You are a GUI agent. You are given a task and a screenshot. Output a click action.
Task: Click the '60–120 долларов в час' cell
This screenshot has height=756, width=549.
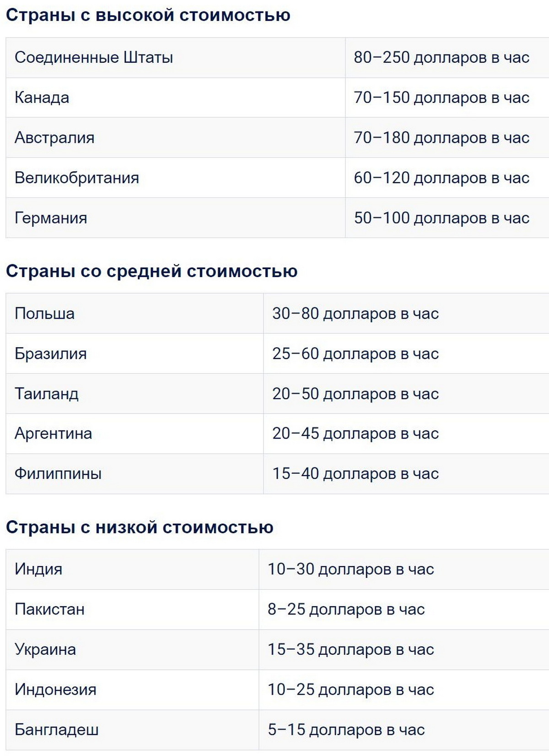pyautogui.click(x=441, y=178)
